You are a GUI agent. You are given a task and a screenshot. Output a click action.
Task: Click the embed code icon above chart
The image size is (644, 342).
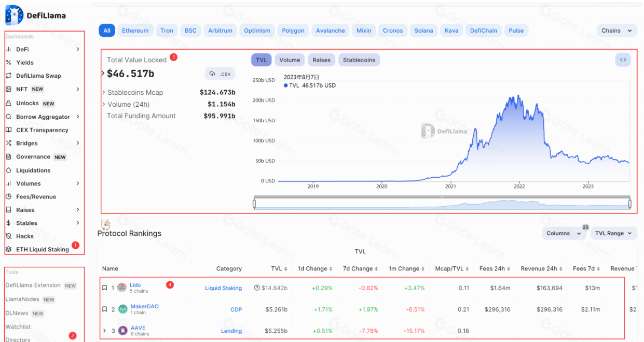pyautogui.click(x=623, y=60)
